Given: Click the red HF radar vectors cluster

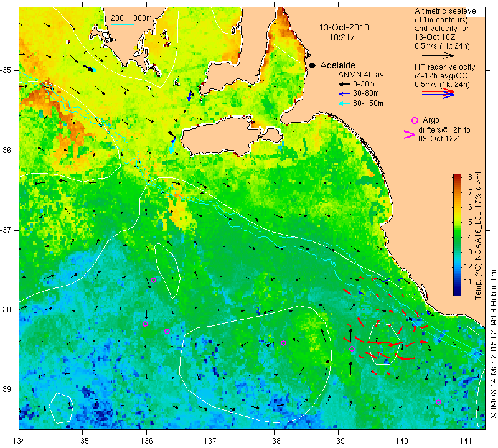Looking at the screenshot, I should coord(386,327).
